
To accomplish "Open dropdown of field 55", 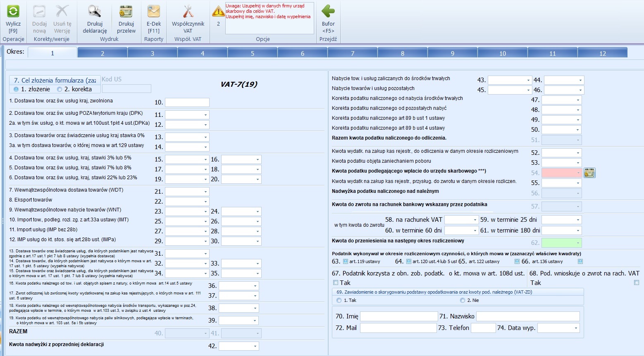I will (x=578, y=183).
